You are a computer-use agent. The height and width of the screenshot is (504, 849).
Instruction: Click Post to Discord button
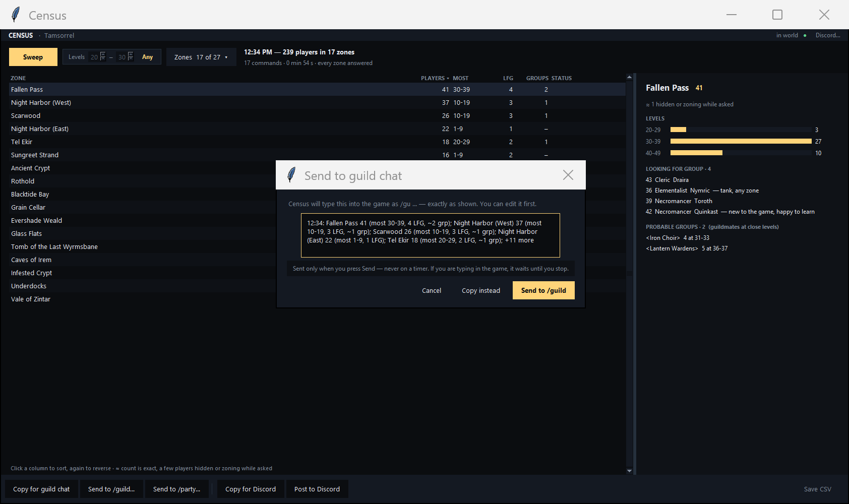click(x=317, y=489)
